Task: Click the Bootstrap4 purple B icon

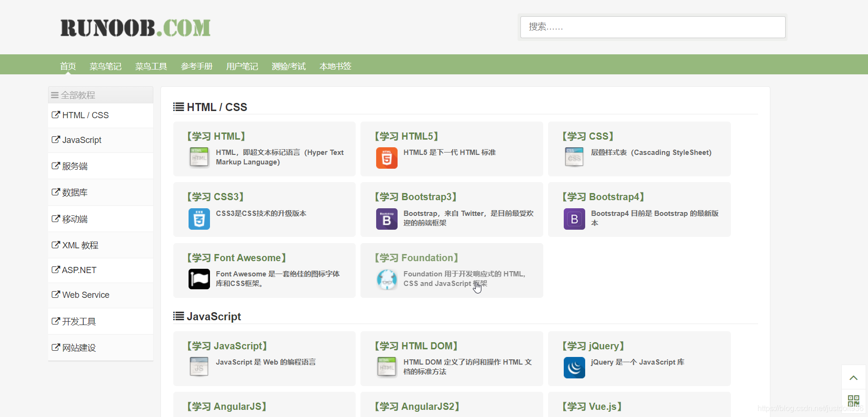Action: coord(574,219)
